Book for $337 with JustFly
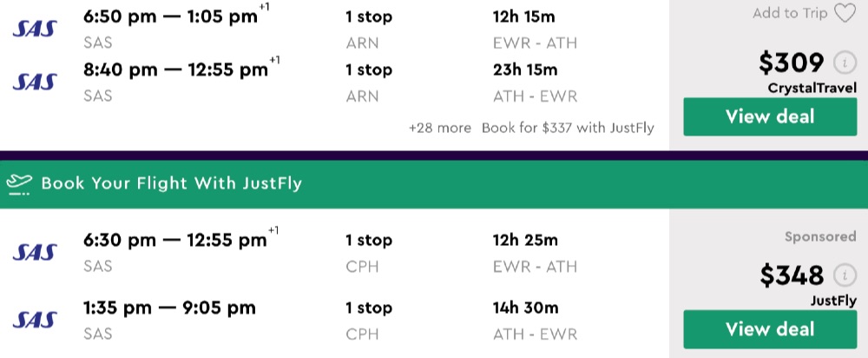 pos(568,128)
